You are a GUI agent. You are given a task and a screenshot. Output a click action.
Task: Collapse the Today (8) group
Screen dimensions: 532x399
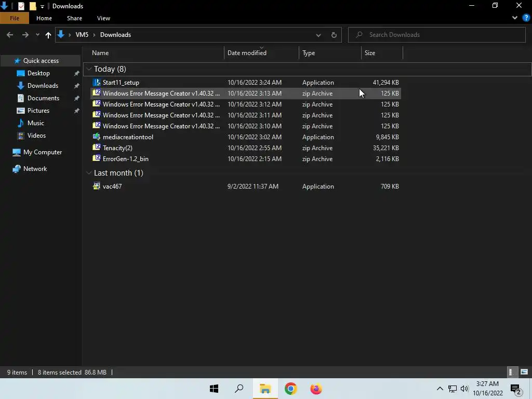coord(89,69)
